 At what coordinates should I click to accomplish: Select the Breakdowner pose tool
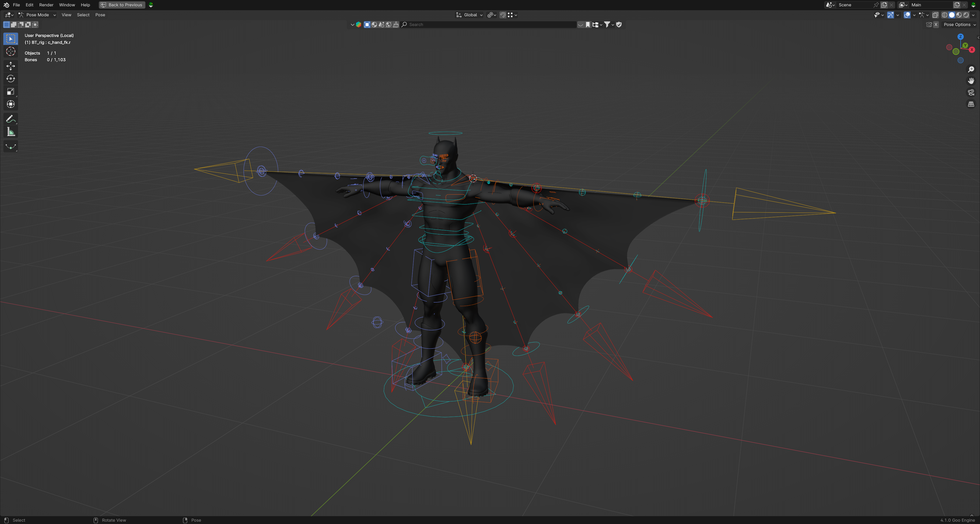[x=11, y=146]
